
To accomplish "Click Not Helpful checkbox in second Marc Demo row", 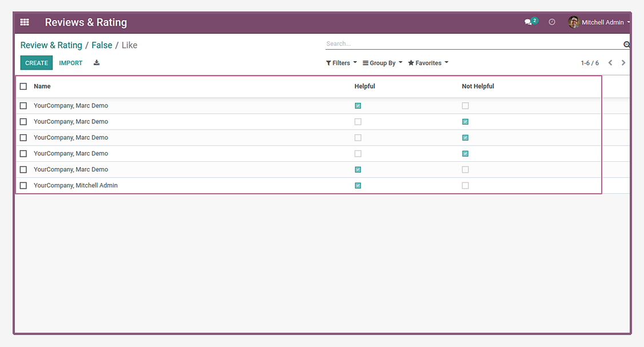I will click(466, 122).
